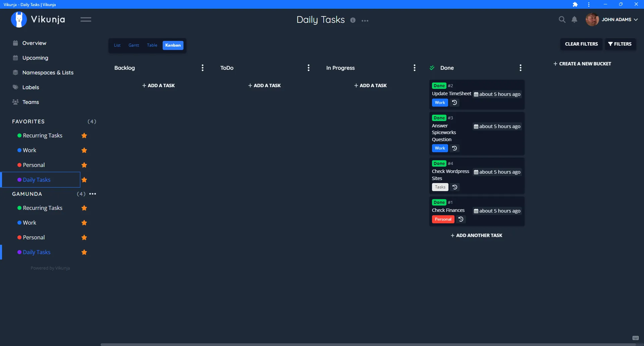Toggle the Personal star in Favorites

click(x=84, y=165)
